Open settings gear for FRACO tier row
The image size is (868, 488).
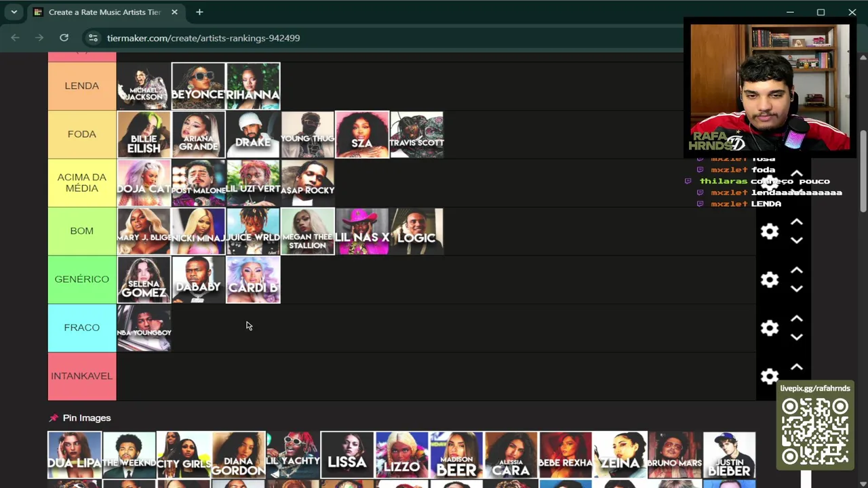[770, 328]
